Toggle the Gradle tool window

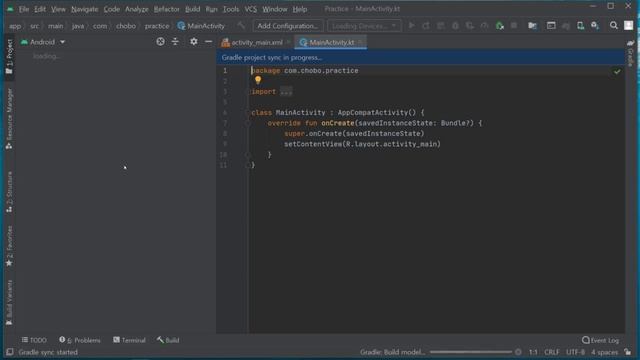coord(631,53)
